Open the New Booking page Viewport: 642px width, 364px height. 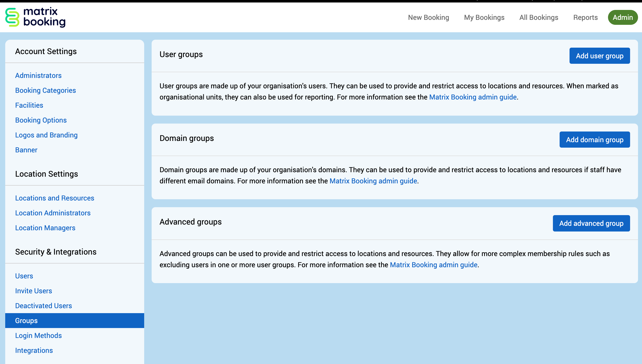[x=428, y=18]
